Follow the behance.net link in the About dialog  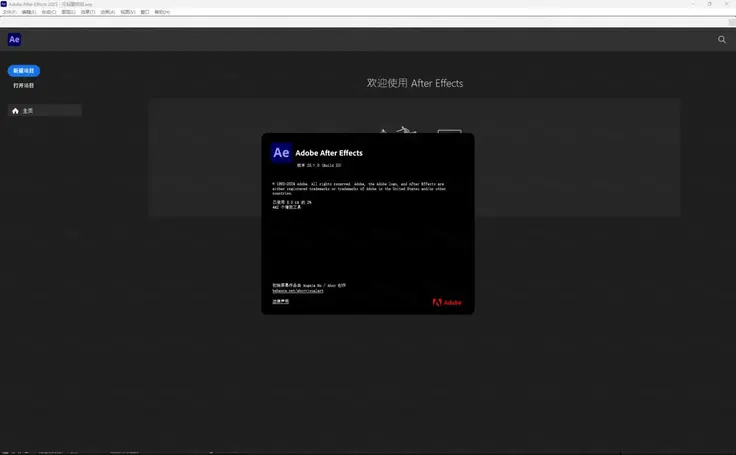[x=295, y=290]
